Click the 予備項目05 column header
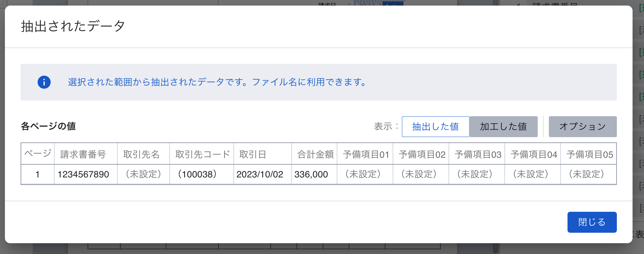The height and width of the screenshot is (254, 644). point(589,154)
